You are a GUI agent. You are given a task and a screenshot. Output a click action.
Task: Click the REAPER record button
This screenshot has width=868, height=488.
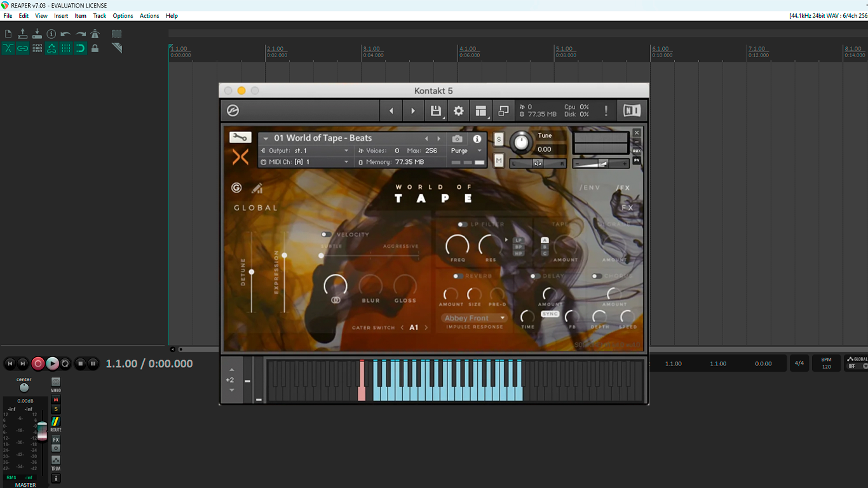pyautogui.click(x=38, y=363)
